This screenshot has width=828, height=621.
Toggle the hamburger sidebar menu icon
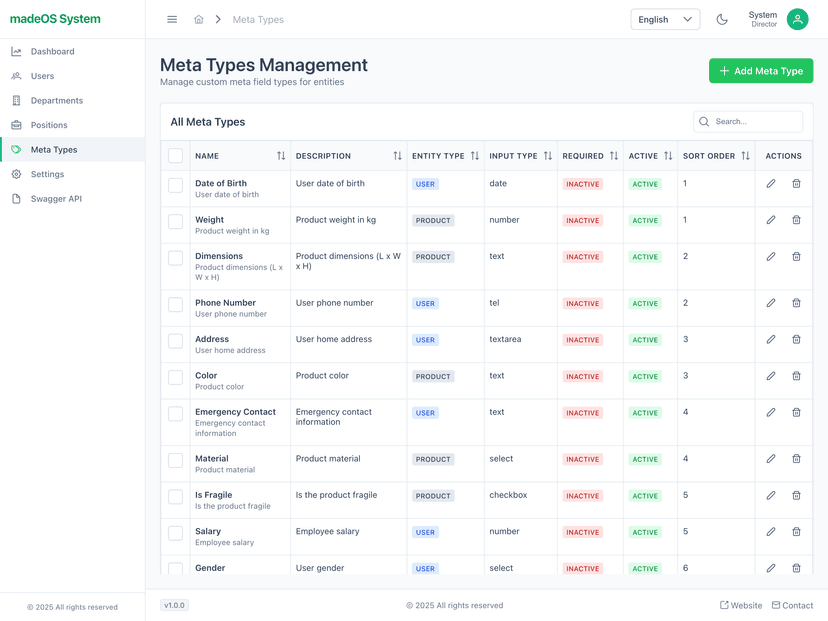click(x=172, y=20)
